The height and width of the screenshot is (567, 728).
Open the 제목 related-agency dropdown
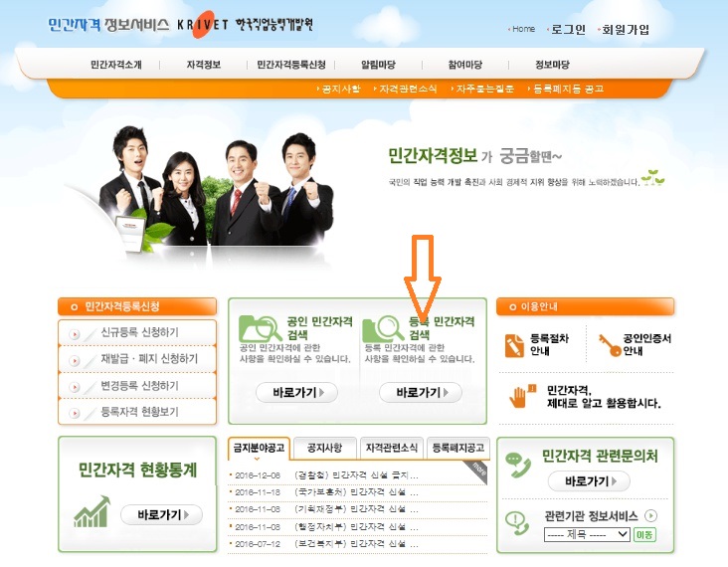click(x=587, y=534)
